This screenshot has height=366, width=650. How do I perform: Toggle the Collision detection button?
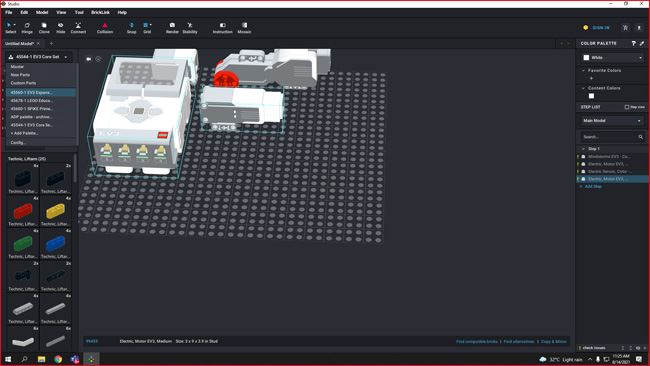(105, 28)
